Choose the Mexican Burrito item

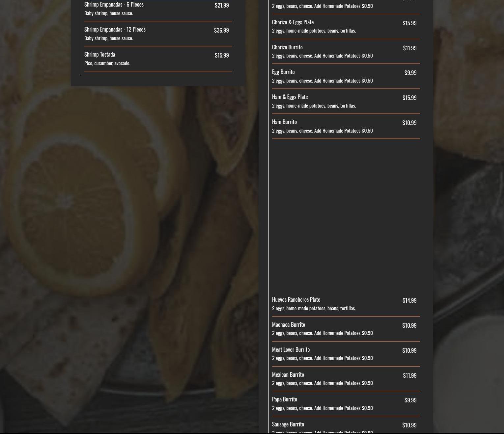tap(288, 375)
